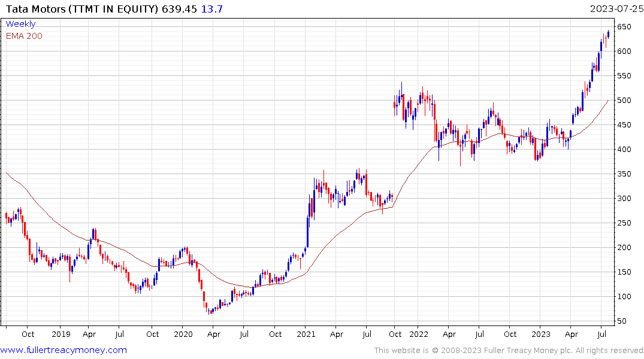Click the Weekly interval label
Viewport: 644px width, 359px height.
(20, 24)
